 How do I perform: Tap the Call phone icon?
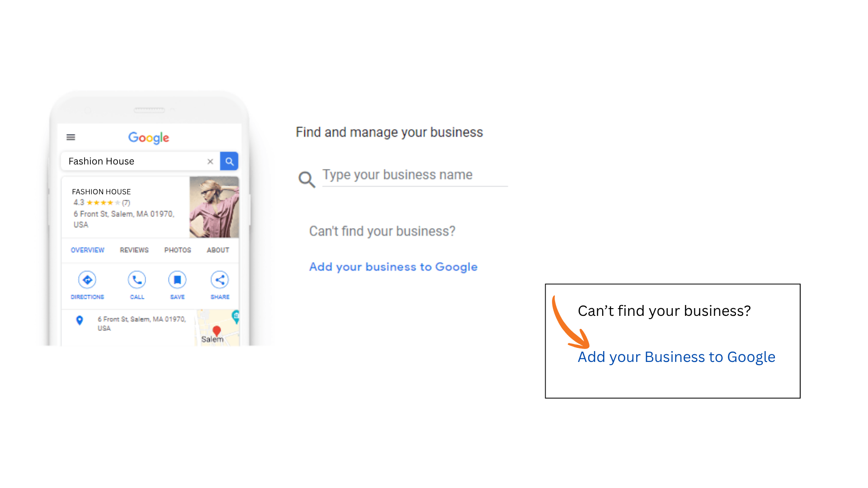pyautogui.click(x=137, y=280)
